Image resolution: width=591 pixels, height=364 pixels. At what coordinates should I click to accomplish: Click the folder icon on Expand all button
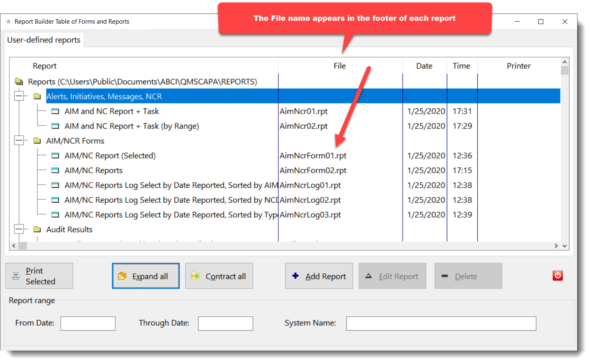[122, 276]
